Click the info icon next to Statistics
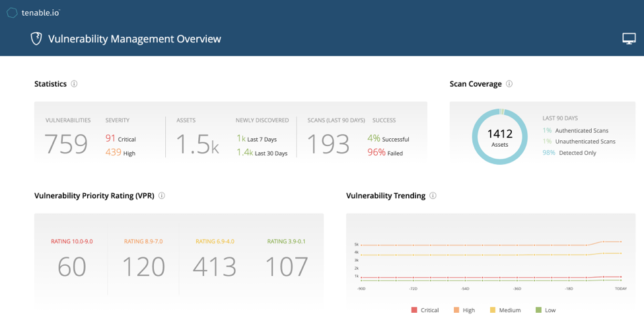Image resolution: width=644 pixels, height=332 pixels. pos(74,84)
